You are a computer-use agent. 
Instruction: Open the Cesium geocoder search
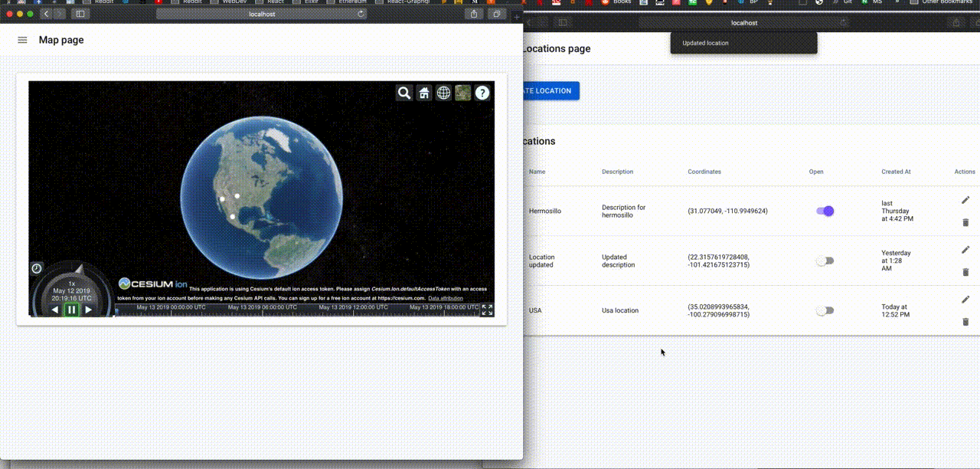tap(404, 93)
